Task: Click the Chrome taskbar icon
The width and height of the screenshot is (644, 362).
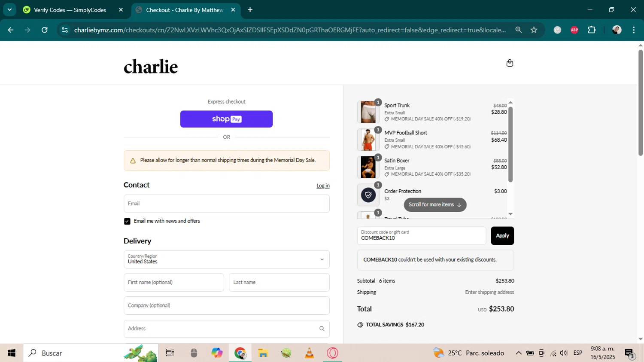Action: (x=240, y=353)
